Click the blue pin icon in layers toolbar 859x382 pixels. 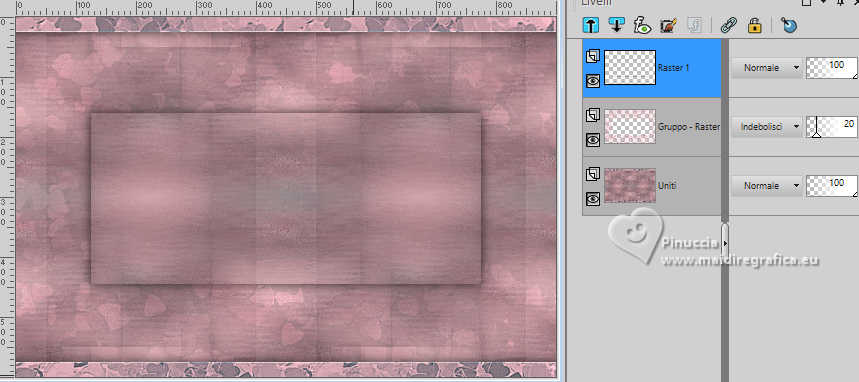click(789, 25)
